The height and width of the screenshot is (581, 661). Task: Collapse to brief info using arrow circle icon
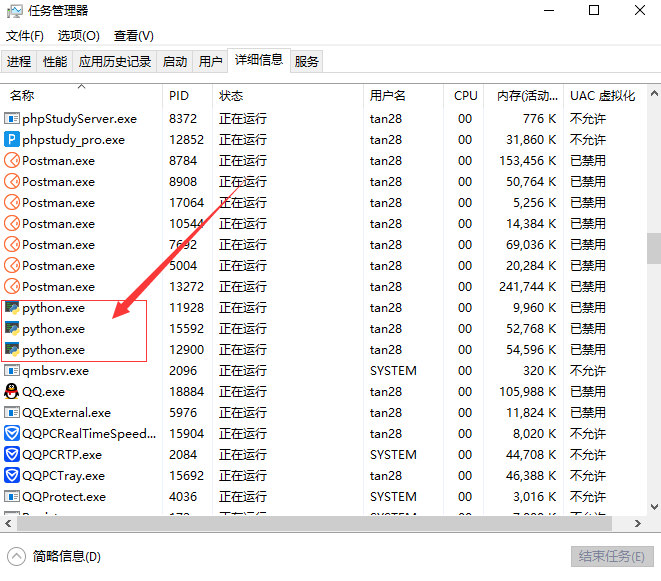pyautogui.click(x=16, y=557)
